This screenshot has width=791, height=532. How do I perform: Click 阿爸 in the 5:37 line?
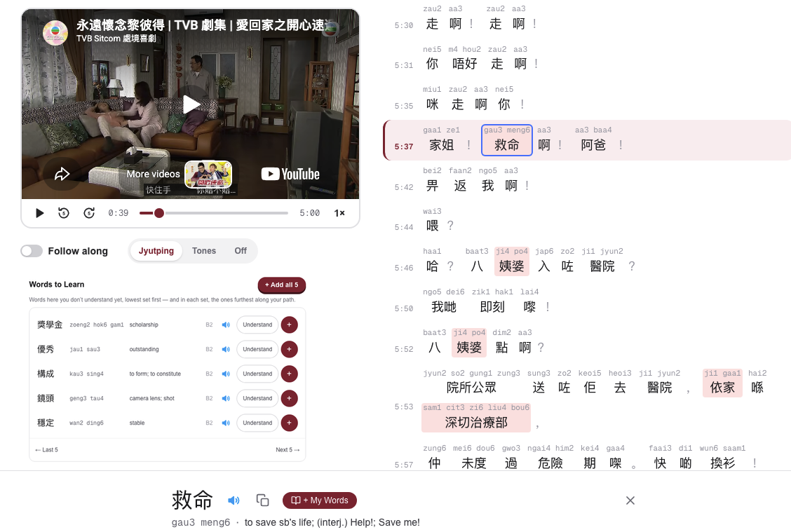593,145
